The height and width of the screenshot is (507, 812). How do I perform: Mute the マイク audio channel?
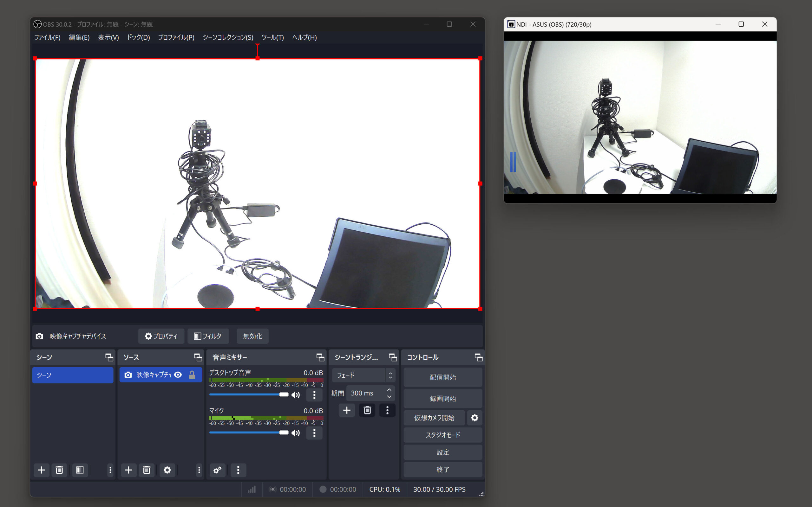coord(296,433)
